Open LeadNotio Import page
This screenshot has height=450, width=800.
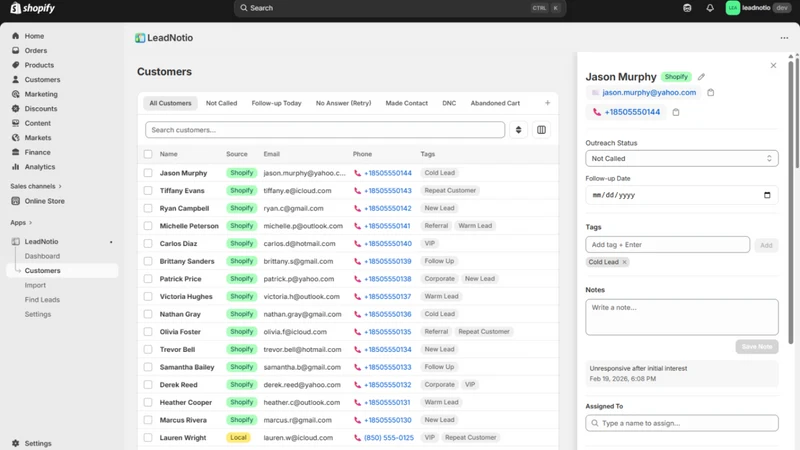click(x=35, y=285)
